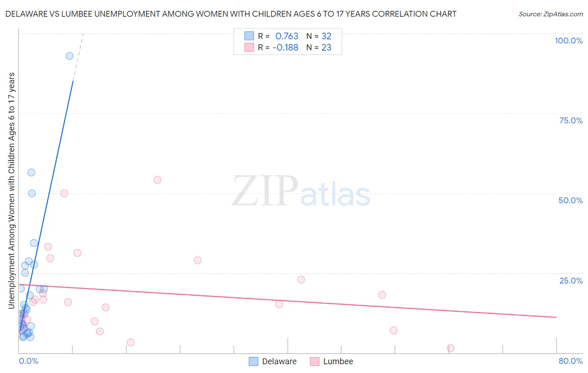This screenshot has height=373, width=588.
Task: Click the Lumbee pink legend swatch
Action: point(314,361)
